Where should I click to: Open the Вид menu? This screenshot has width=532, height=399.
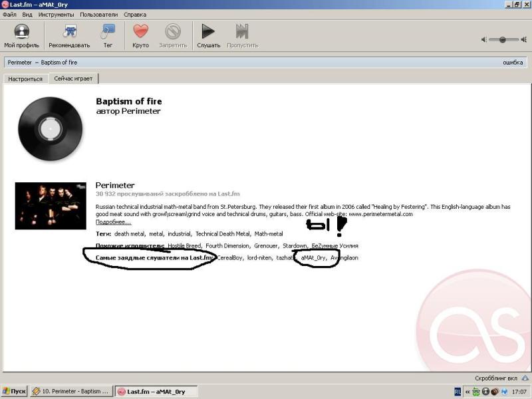[27, 15]
